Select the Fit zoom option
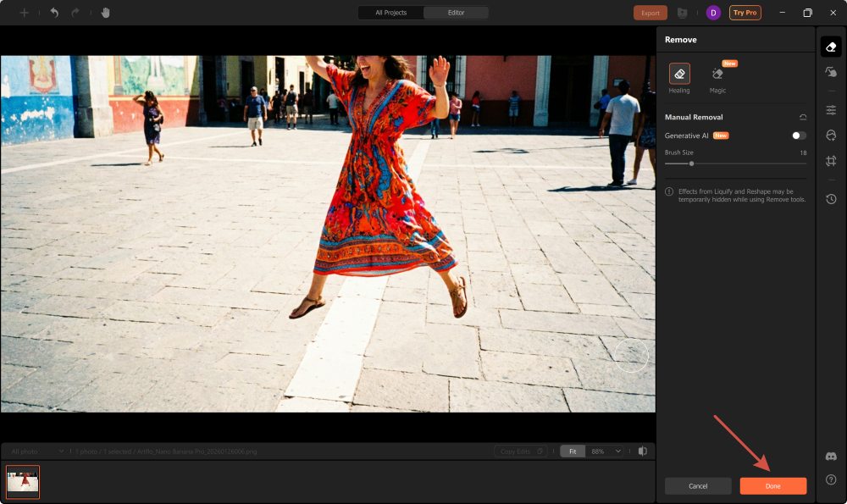Viewport: 847px width, 504px height. (572, 451)
